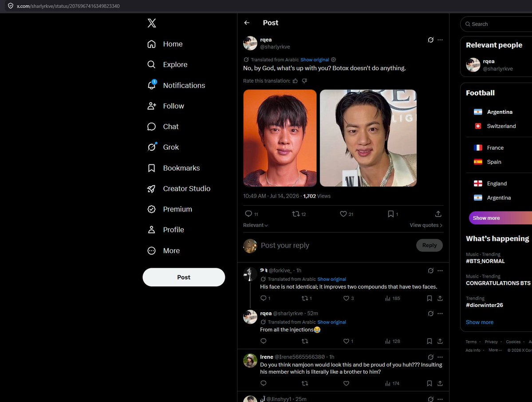Screen dimensions: 532x402
Task: Open rqea's profile under Relevant people
Action: coord(497,65)
